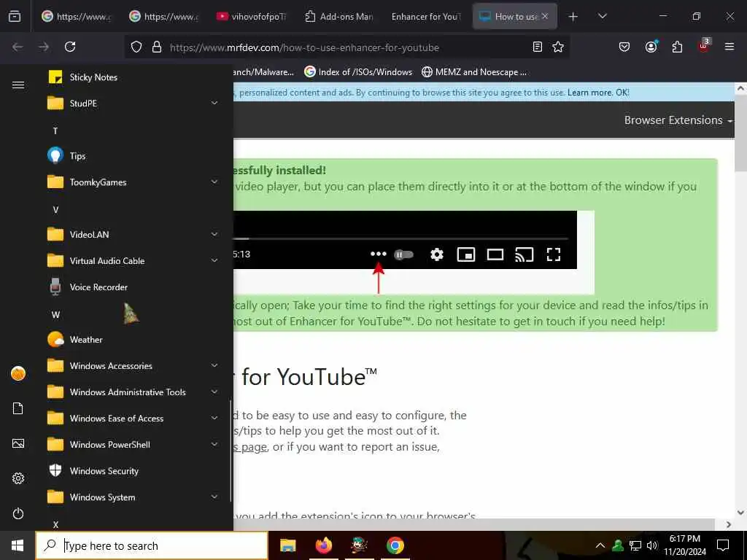Open Settings gear in Start sidebar
The image size is (747, 560).
18,478
